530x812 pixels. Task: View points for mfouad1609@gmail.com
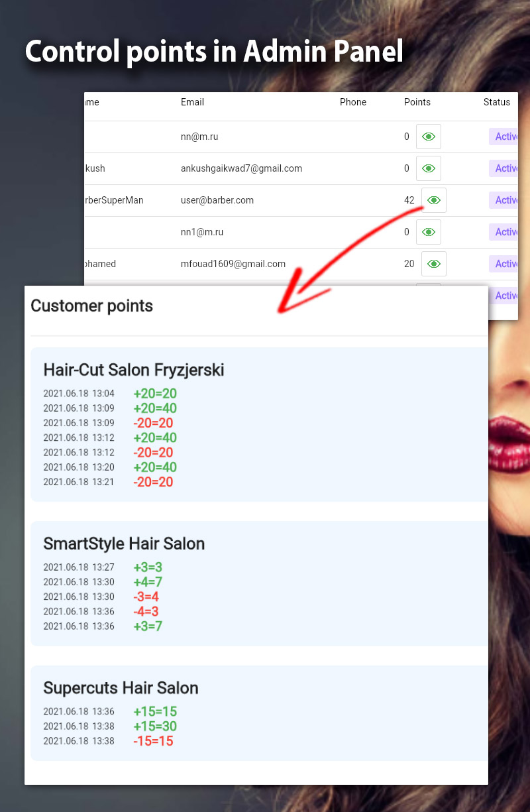pyautogui.click(x=434, y=264)
